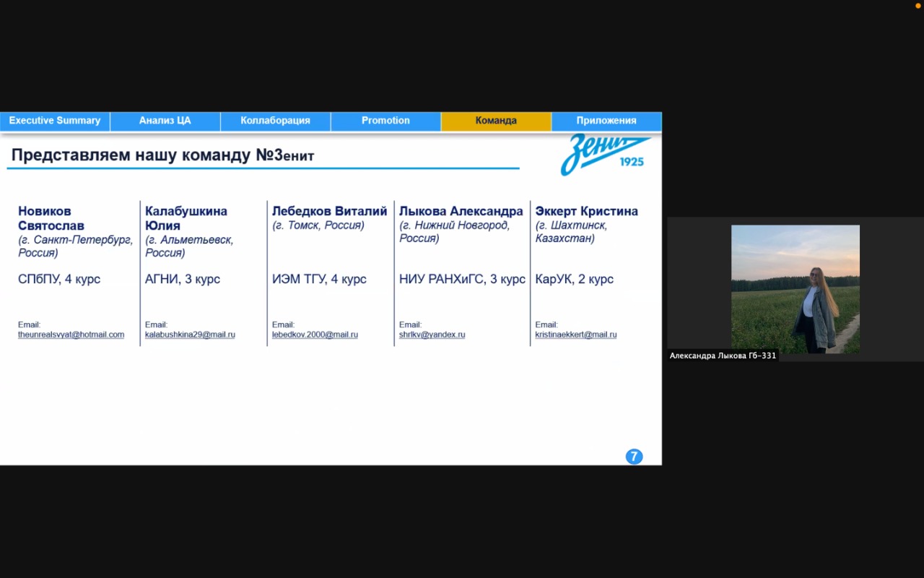Click the name Лыкова Александра

(461, 211)
